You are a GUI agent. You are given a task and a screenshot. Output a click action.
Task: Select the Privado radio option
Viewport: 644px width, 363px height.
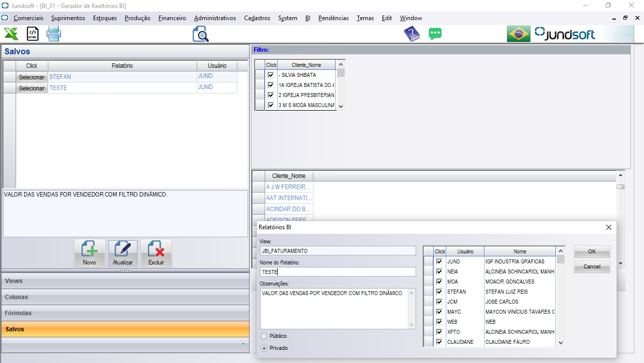[264, 348]
